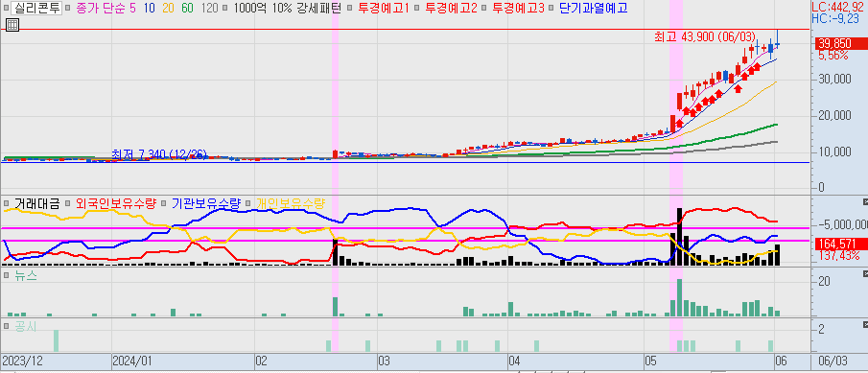Click the 투경예고3 indicator label
The width and height of the screenshot is (868, 373).
(x=518, y=8)
